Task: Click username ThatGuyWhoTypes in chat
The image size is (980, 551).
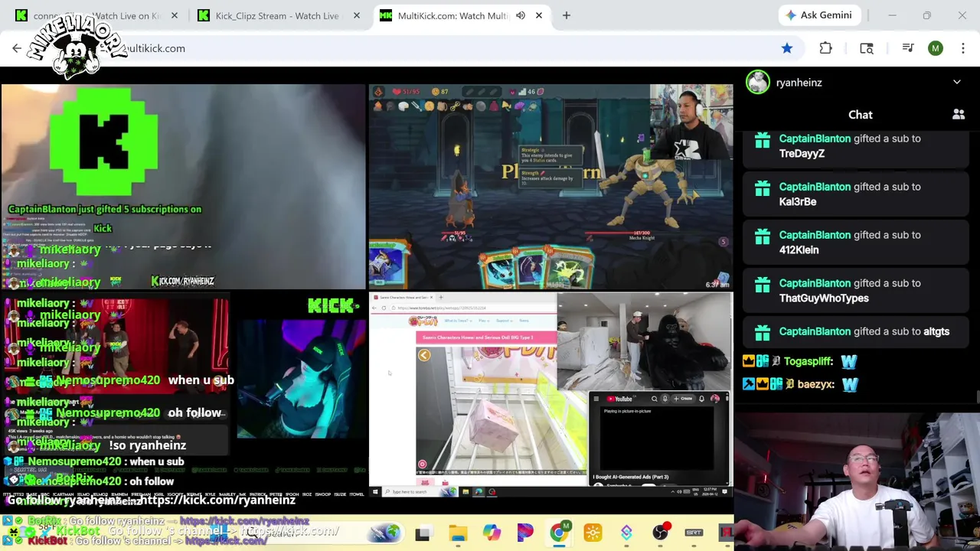Action: coord(824,298)
